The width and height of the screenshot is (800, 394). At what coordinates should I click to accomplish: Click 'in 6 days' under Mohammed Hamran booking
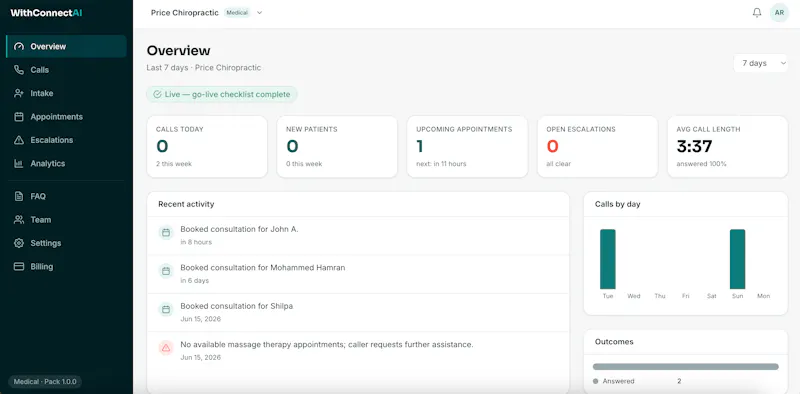click(194, 281)
